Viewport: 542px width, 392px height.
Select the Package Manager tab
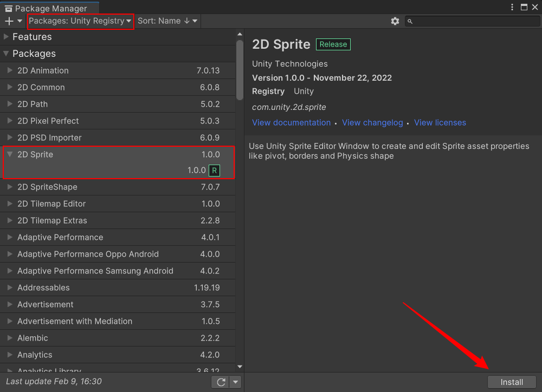[x=50, y=8]
